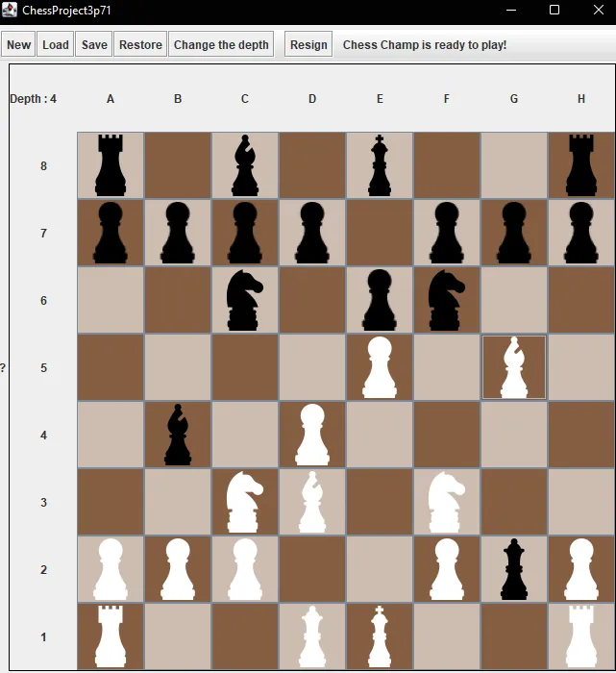Viewport: 616px width, 673px height.
Task: Select the white pawn on A2
Action: [111, 569]
